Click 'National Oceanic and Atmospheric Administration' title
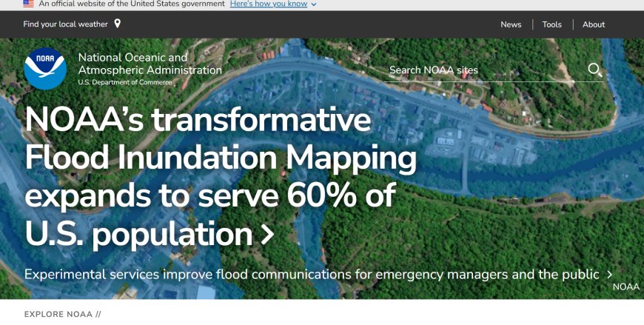The image size is (644, 325). (150, 64)
